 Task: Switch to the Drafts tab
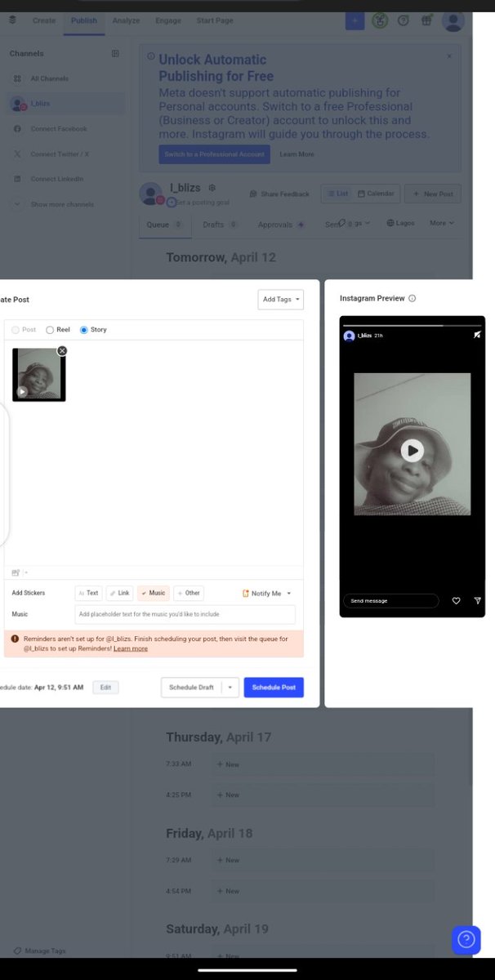pyautogui.click(x=221, y=225)
